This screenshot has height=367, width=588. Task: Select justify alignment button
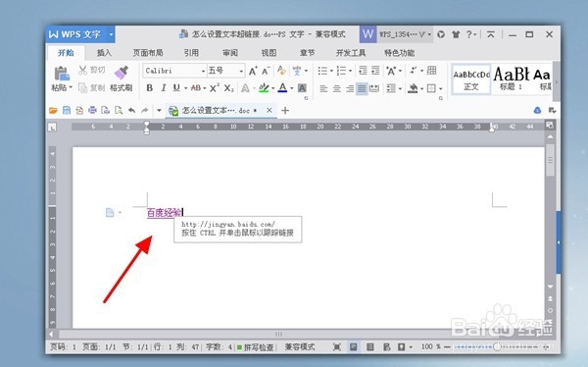362,88
